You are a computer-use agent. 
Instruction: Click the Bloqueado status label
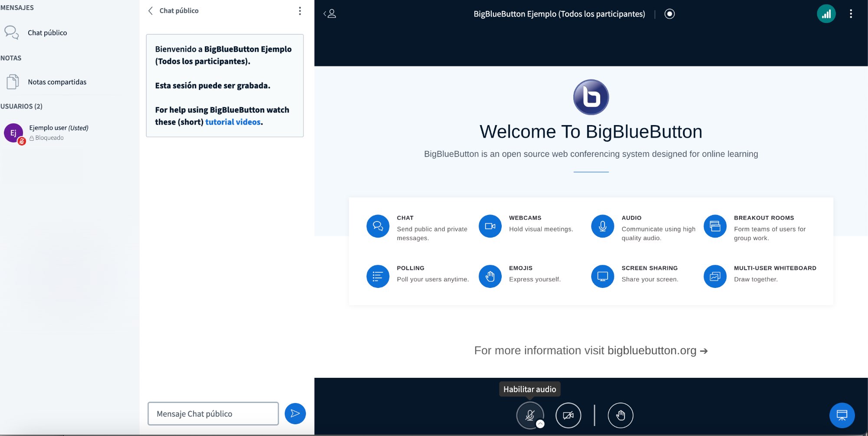[x=46, y=138]
